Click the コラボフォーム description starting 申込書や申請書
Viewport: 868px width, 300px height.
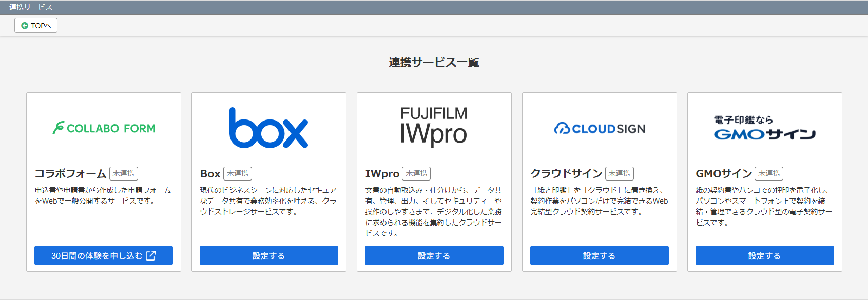tap(103, 195)
